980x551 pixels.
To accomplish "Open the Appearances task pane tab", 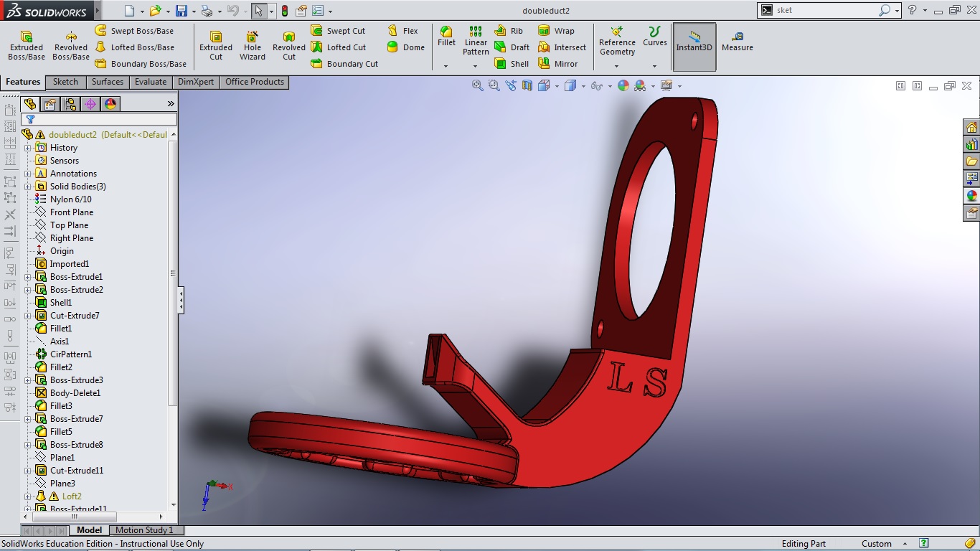I will click(x=972, y=196).
